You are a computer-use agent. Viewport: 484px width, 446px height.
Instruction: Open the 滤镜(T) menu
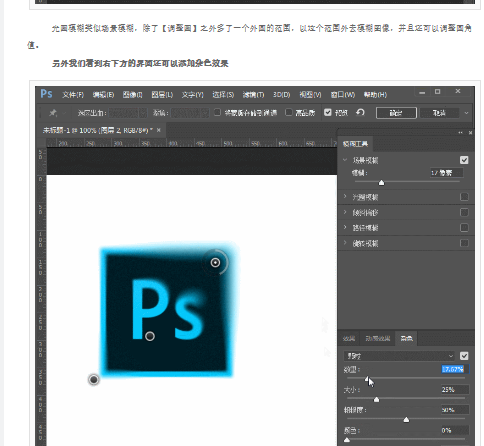(253, 95)
